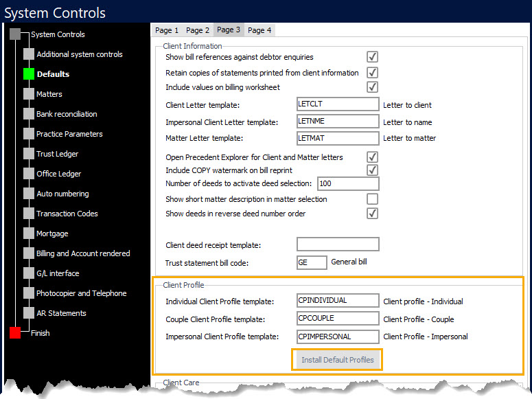Click the grey square beside AR Statements
This screenshot has width=532, height=399.
point(29,313)
